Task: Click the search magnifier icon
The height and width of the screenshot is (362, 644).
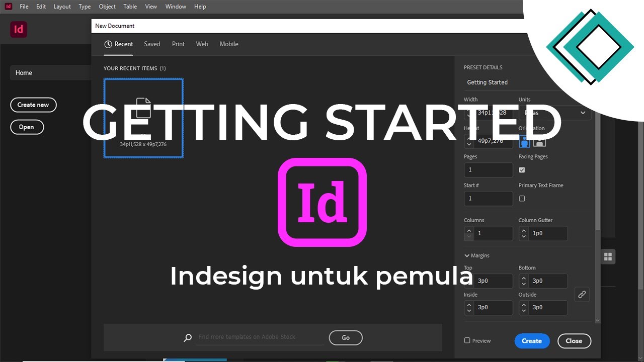Action: coord(188,338)
